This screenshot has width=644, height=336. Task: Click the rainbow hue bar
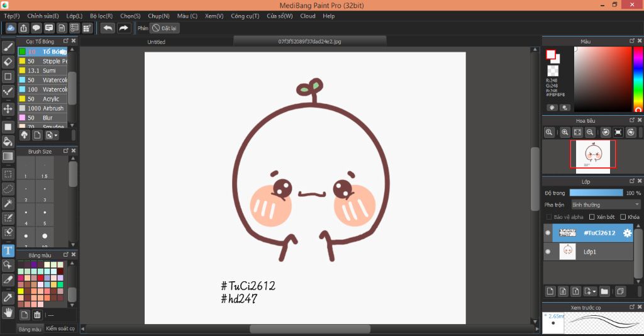pyautogui.click(x=638, y=79)
